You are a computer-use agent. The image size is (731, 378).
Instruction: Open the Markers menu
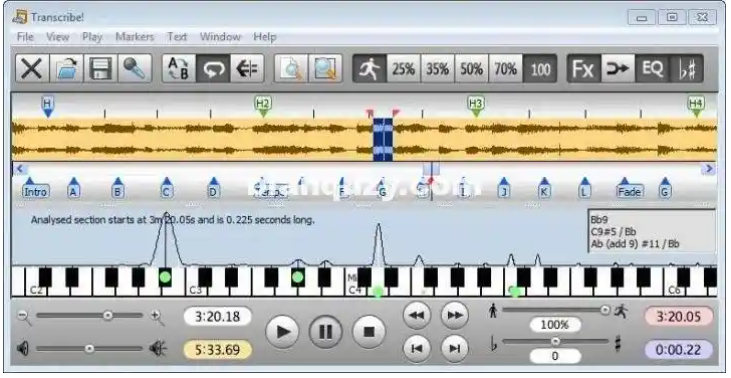click(135, 37)
